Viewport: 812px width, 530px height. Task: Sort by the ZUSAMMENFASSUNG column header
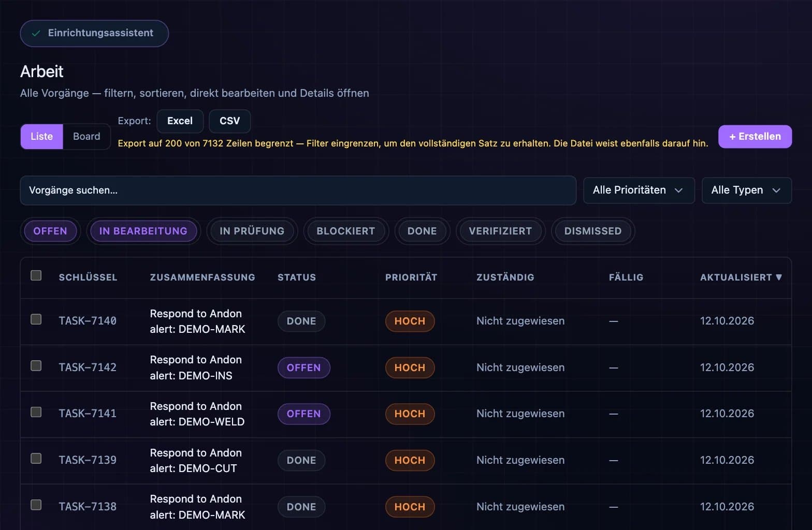(202, 277)
